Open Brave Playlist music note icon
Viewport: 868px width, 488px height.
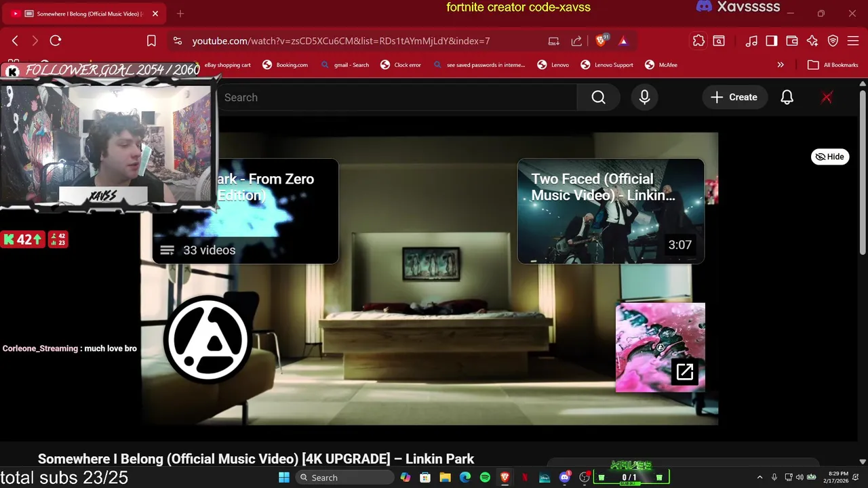[x=751, y=41]
